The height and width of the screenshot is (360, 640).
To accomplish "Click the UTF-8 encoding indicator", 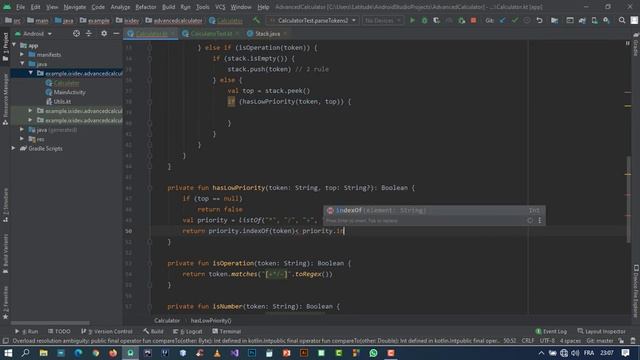I will pos(547,341).
